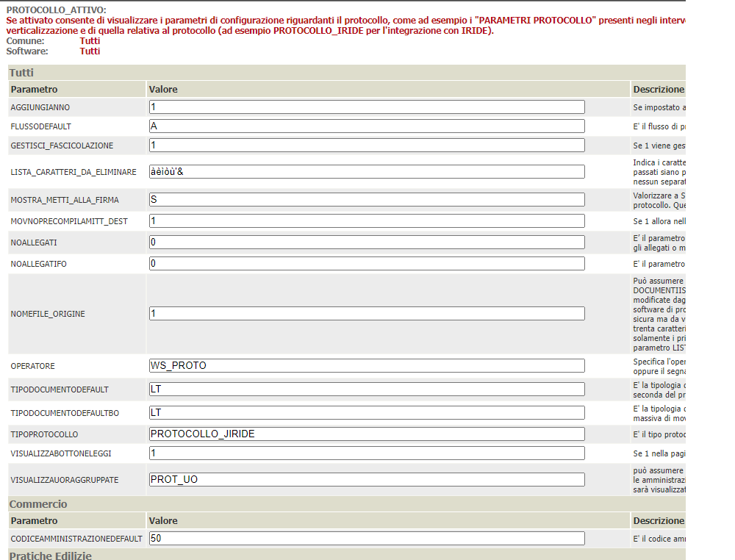Select the VISUALIZZAUORAGGRUPPATE field showing PROT_UO
The image size is (735, 560).
coord(366,480)
